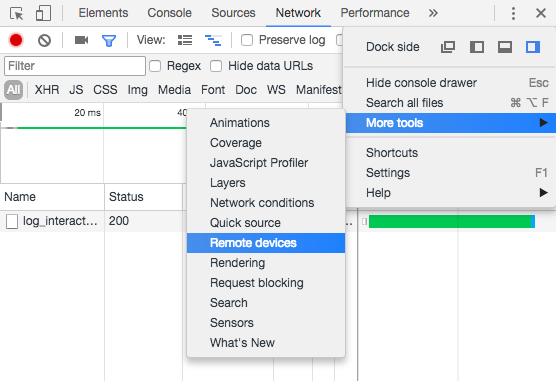Sort requests by Status column header
This screenshot has height=381, width=556.
[x=144, y=197]
